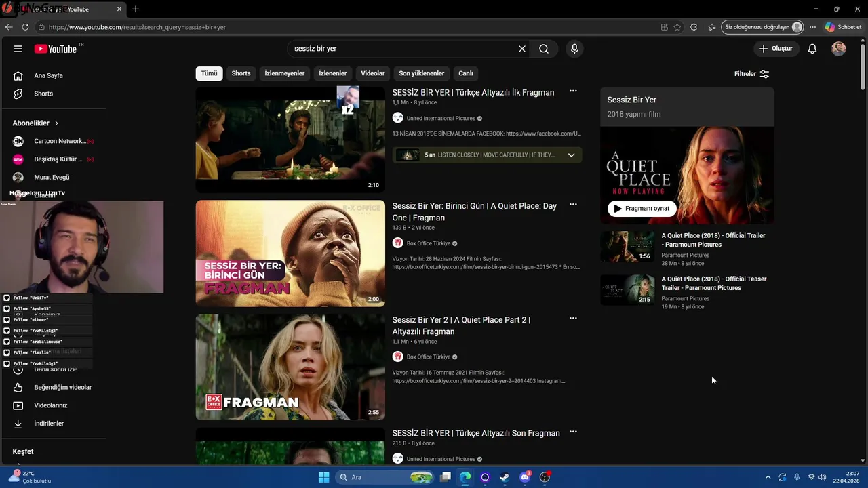Open Filtreler search filters
868x488 pixels.
[751, 74]
